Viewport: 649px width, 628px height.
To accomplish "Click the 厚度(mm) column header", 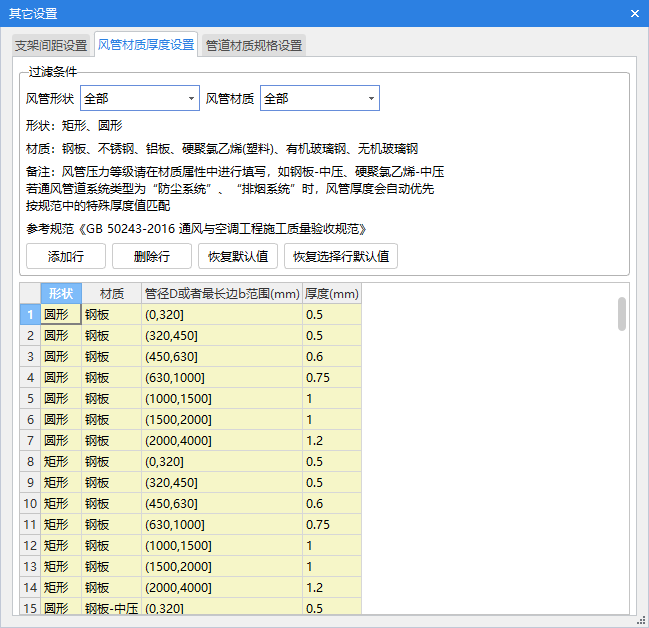I will [x=331, y=293].
